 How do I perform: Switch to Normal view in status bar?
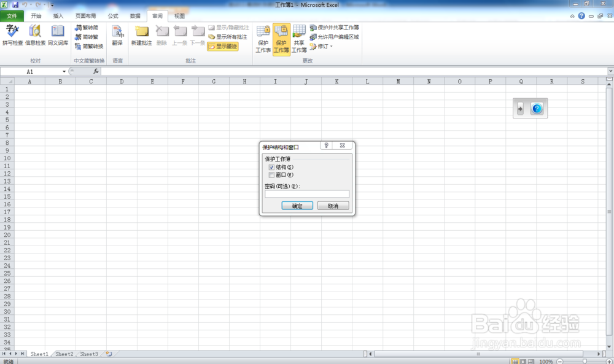point(515,362)
